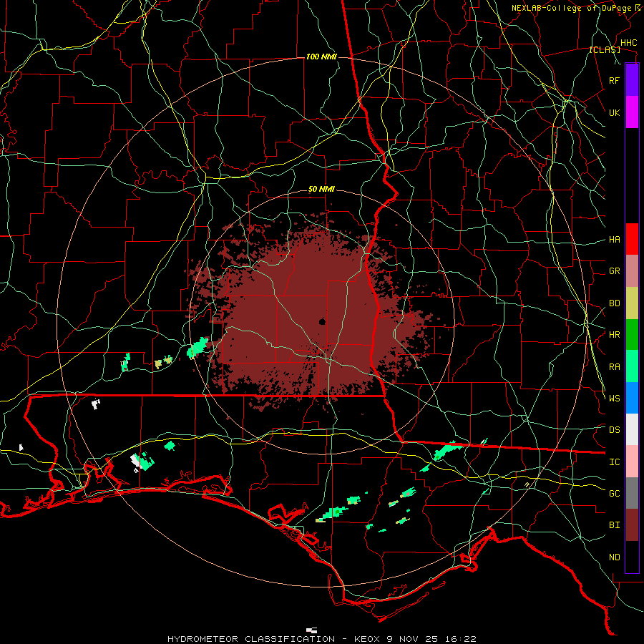Click the '9 NOV 25 16:22' timestamp
The height and width of the screenshot is (644, 644).
coord(431,639)
